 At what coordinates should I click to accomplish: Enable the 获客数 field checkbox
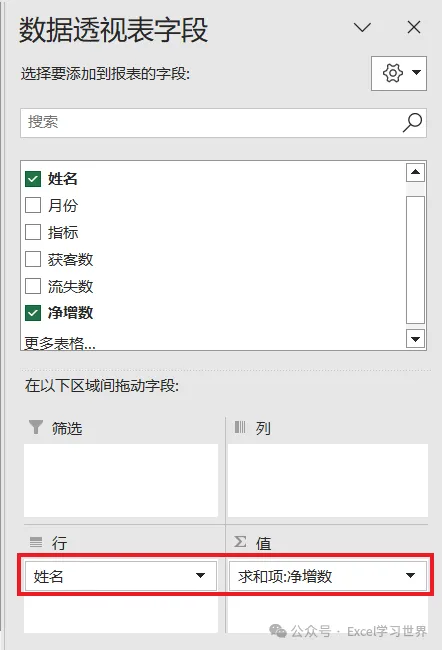(x=33, y=259)
